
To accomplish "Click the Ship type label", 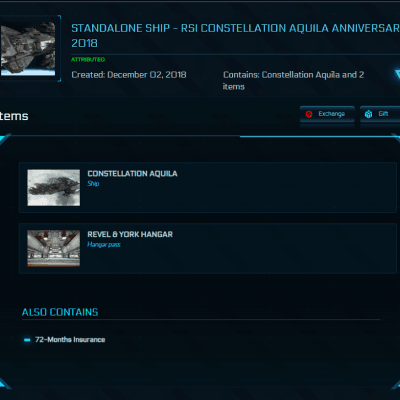I will point(93,184).
